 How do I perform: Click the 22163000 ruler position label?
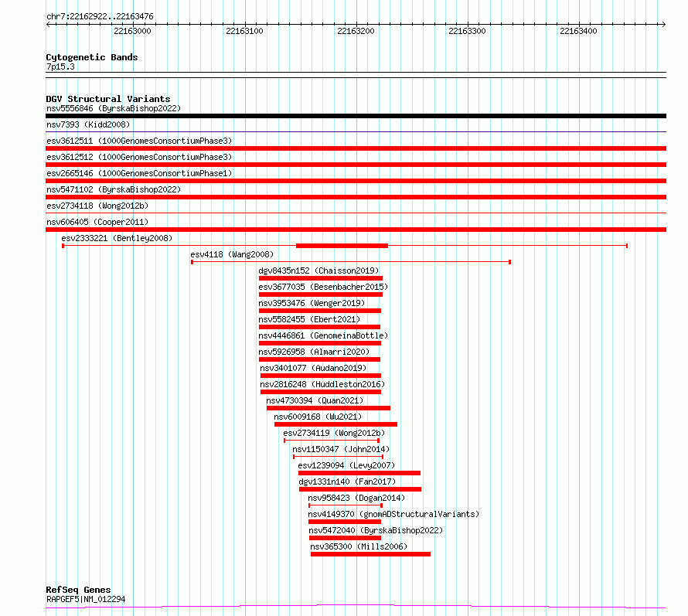click(132, 31)
